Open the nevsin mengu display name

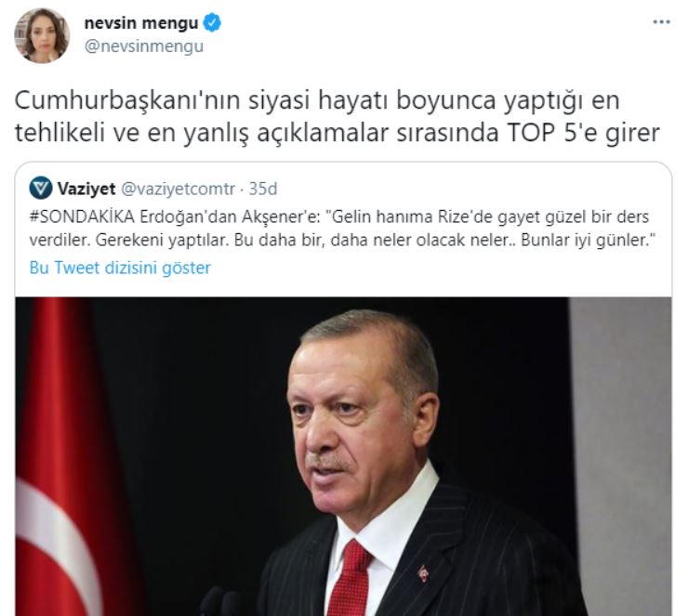pyautogui.click(x=141, y=23)
